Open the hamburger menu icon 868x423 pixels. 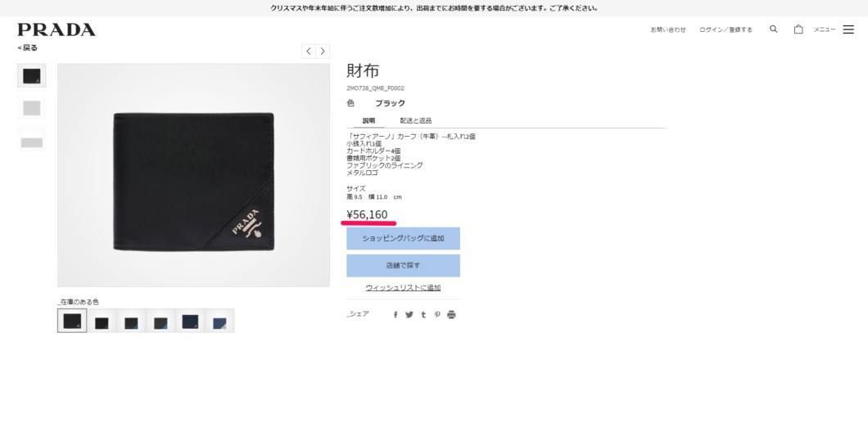click(848, 29)
